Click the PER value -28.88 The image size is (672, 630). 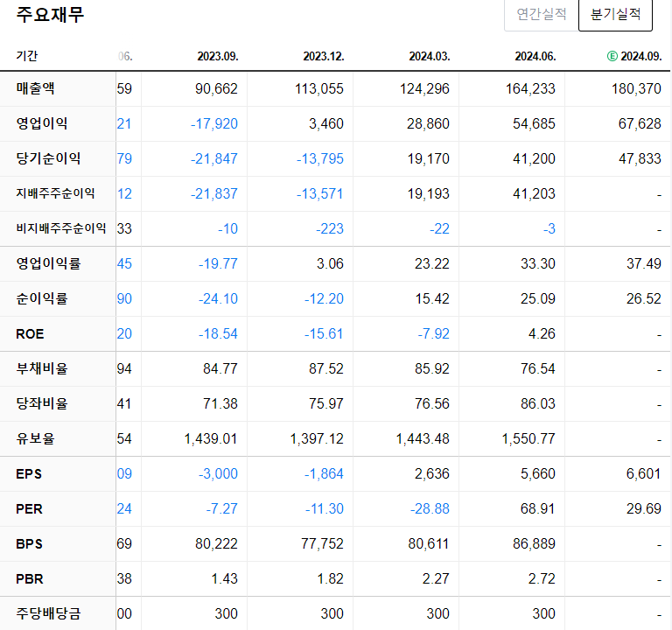coord(430,508)
